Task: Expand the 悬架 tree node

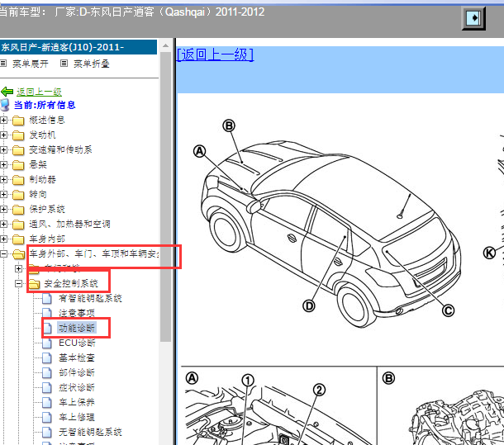Action: [3, 164]
